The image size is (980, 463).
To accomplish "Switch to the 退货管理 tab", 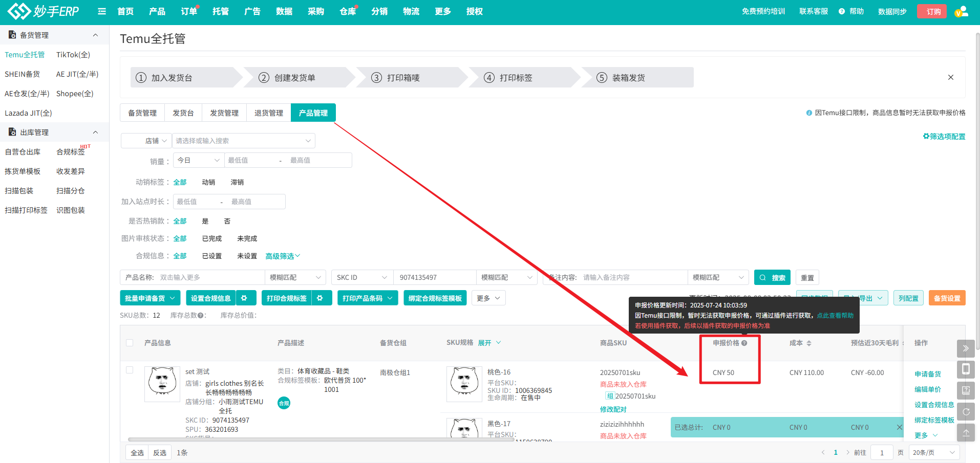I will point(269,113).
